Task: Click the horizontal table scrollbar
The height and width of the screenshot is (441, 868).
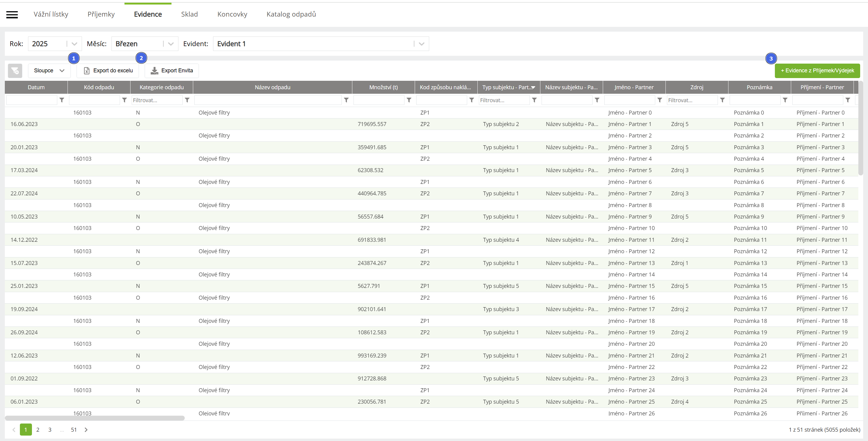Action: [95, 418]
